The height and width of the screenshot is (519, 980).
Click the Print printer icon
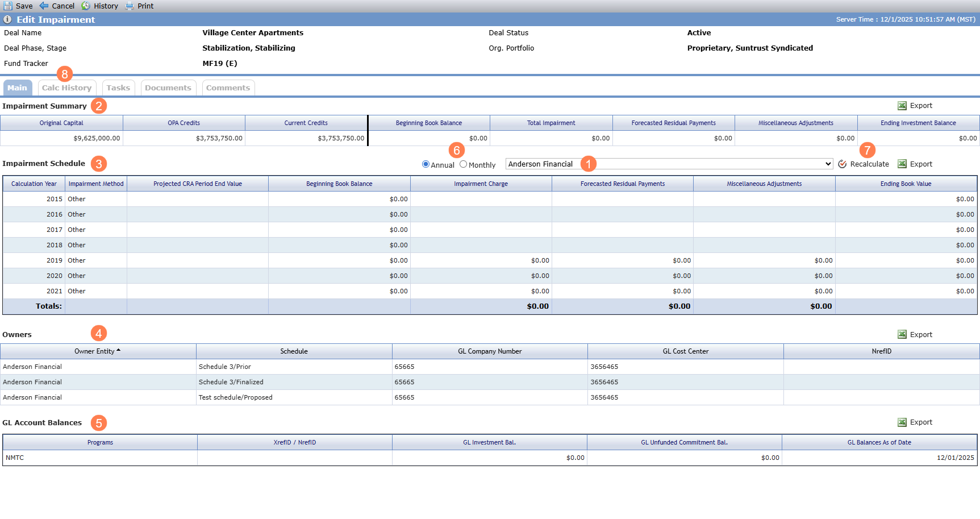[130, 6]
